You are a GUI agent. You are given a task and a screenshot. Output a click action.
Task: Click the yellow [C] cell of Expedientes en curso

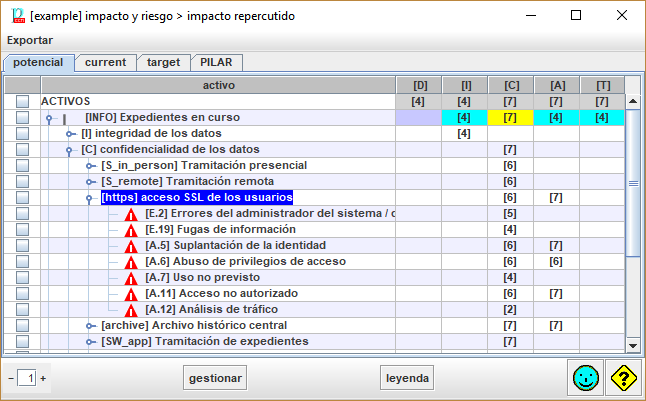click(510, 118)
